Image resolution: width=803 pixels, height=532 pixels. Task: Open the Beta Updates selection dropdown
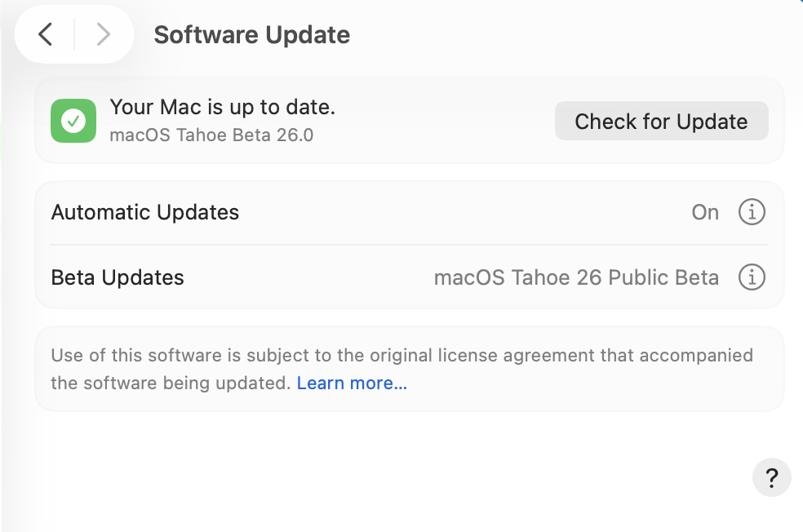click(x=576, y=277)
